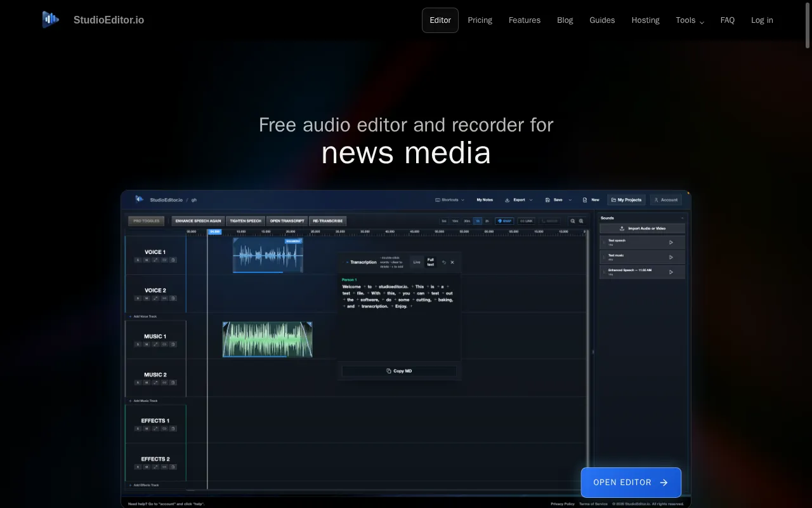Viewport: 812px width, 508px height.
Task: Click the StudioEditor.io logo icon in header
Action: pyautogui.click(x=50, y=20)
